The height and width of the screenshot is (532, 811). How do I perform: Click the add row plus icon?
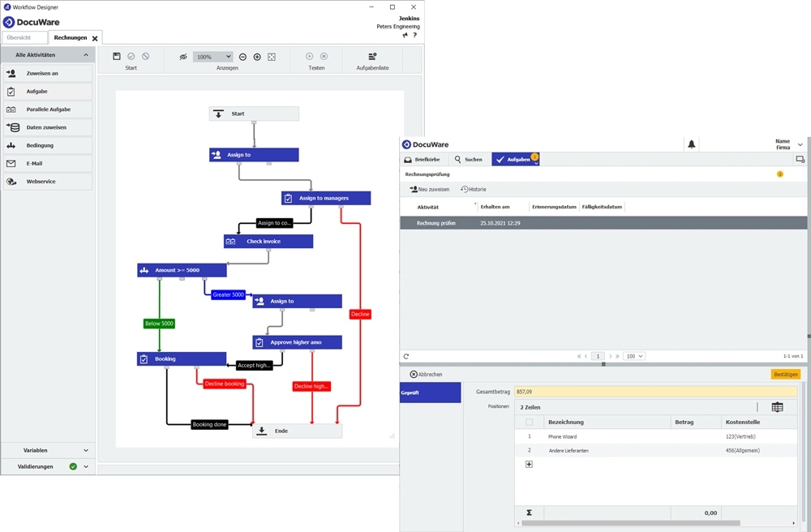(529, 464)
